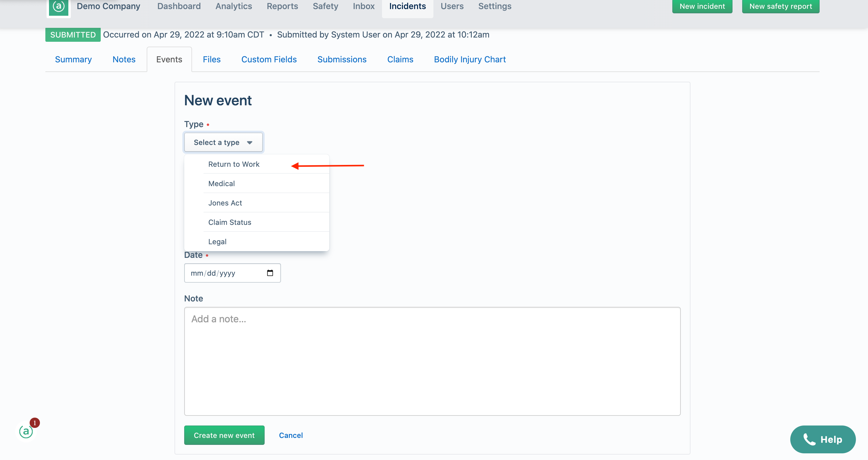Go to Reports in top navigation
The width and height of the screenshot is (868, 460).
tap(282, 6)
